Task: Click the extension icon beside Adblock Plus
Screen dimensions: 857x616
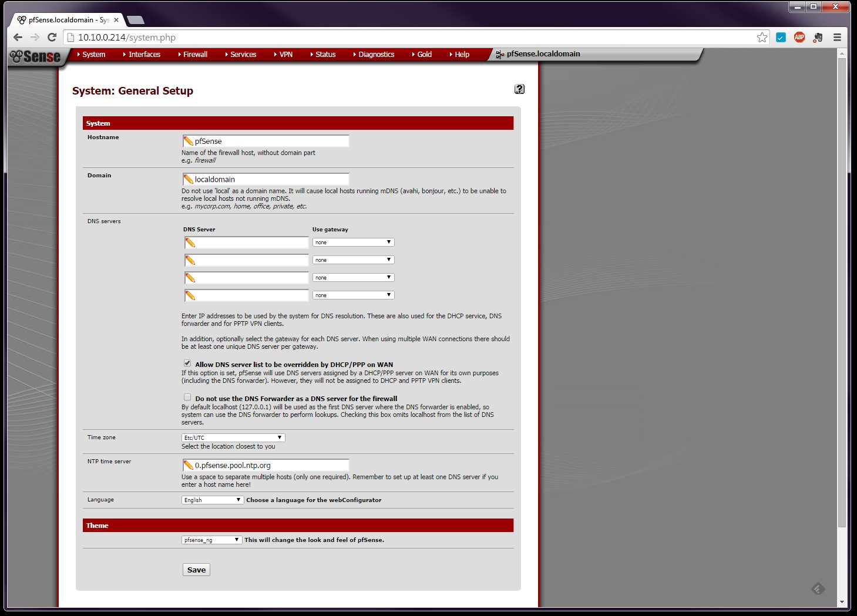Action: pyautogui.click(x=818, y=38)
